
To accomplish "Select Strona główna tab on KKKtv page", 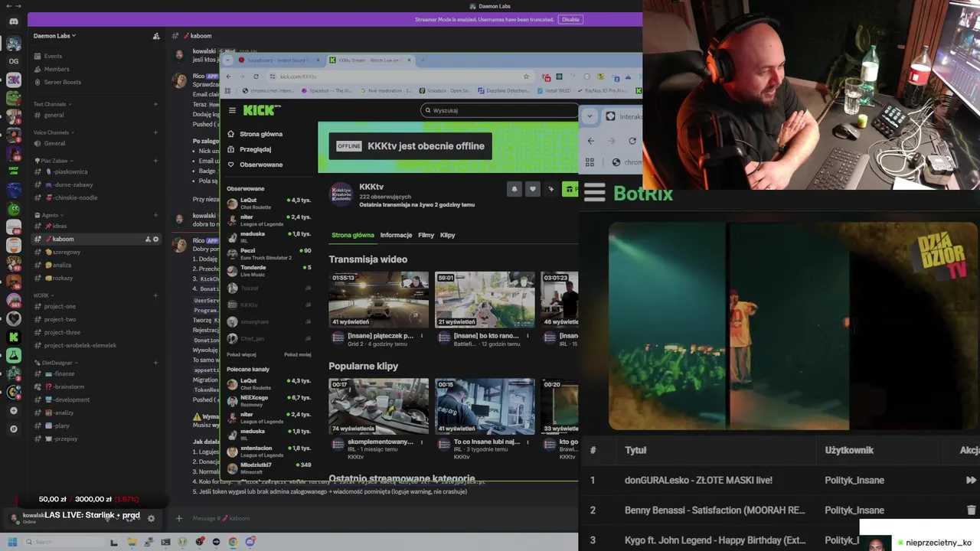I will pos(353,235).
